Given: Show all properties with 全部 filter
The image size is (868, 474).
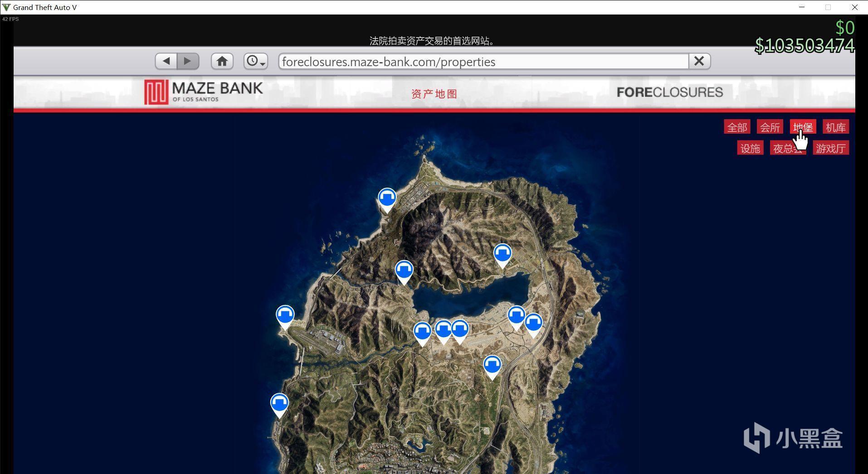Looking at the screenshot, I should [737, 127].
